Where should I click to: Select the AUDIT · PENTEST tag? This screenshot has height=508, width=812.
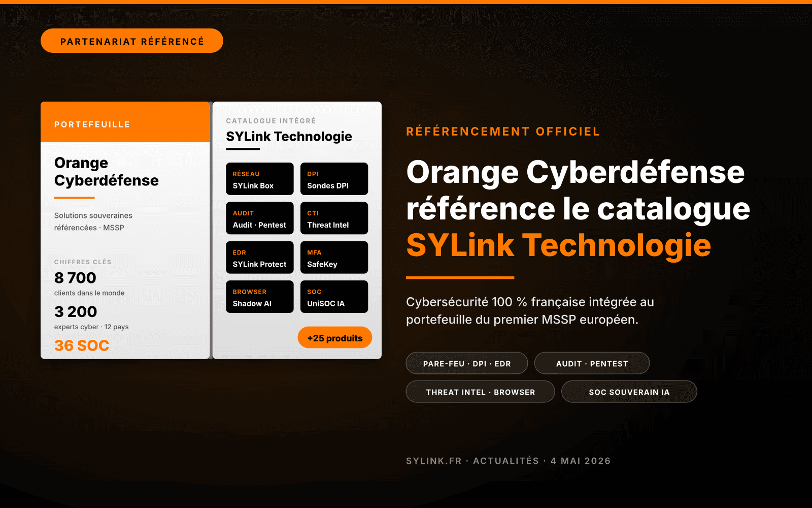click(592, 363)
